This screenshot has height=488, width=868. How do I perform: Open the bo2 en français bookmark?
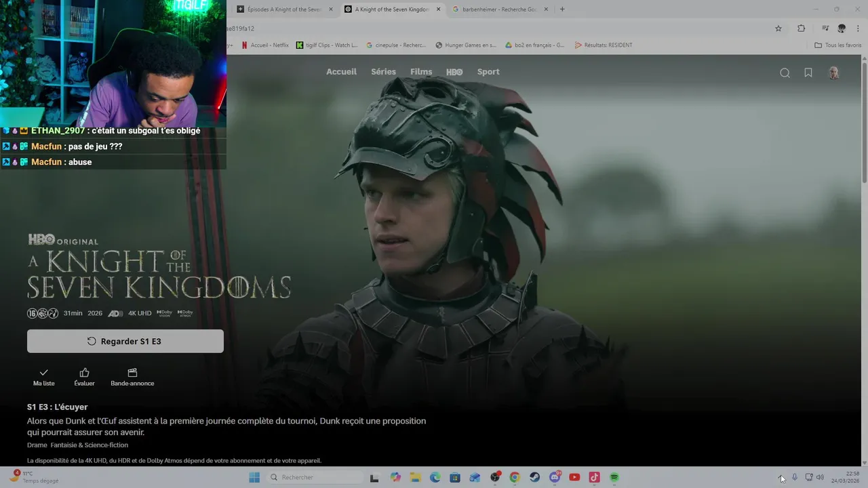[535, 45]
